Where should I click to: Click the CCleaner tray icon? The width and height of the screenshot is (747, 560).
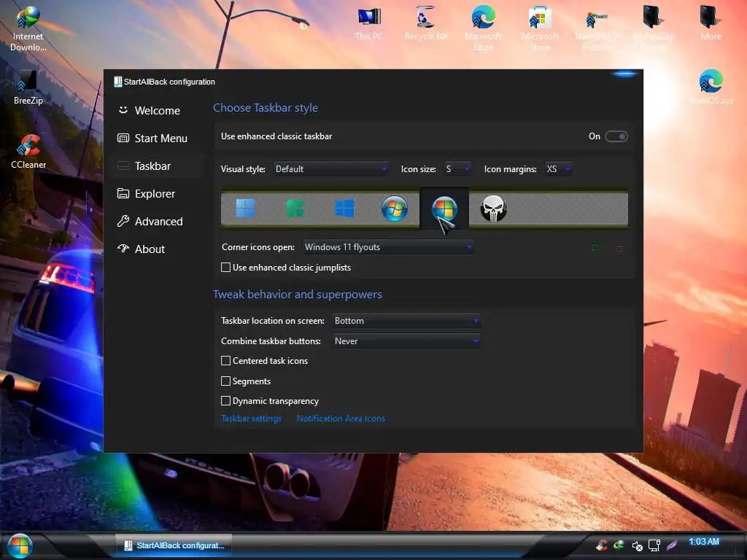[602, 545]
